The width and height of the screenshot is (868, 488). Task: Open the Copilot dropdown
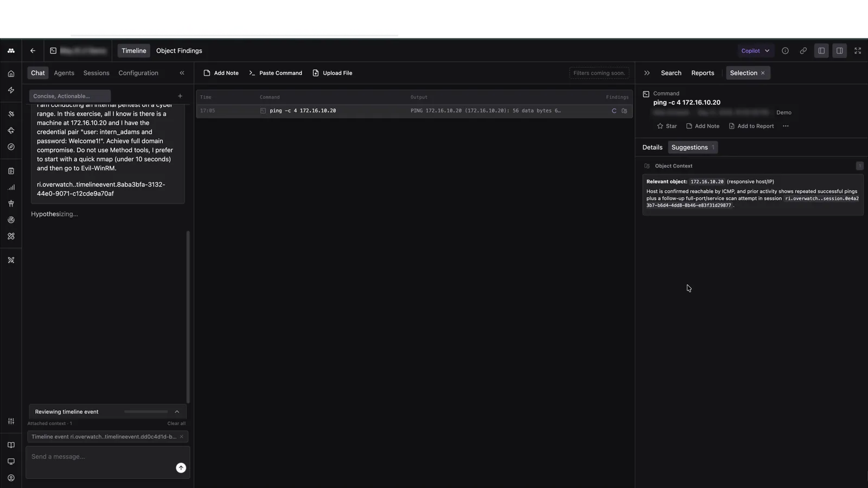click(755, 50)
